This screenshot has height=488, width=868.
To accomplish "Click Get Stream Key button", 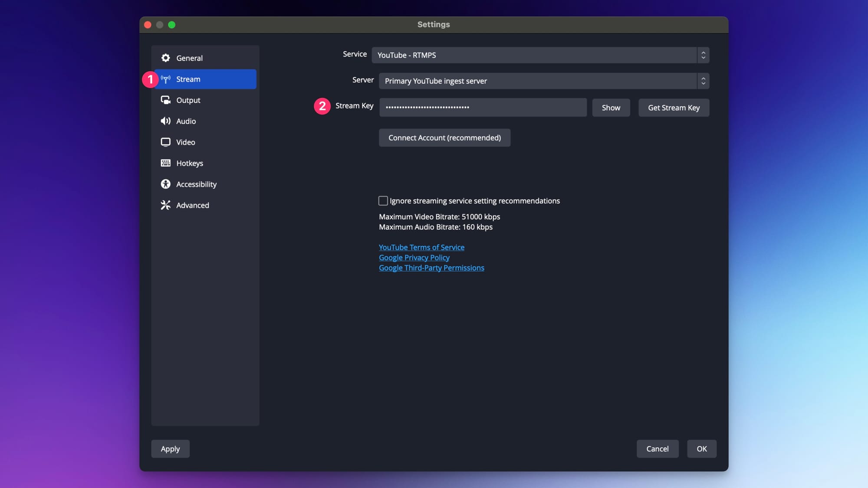I will [674, 107].
